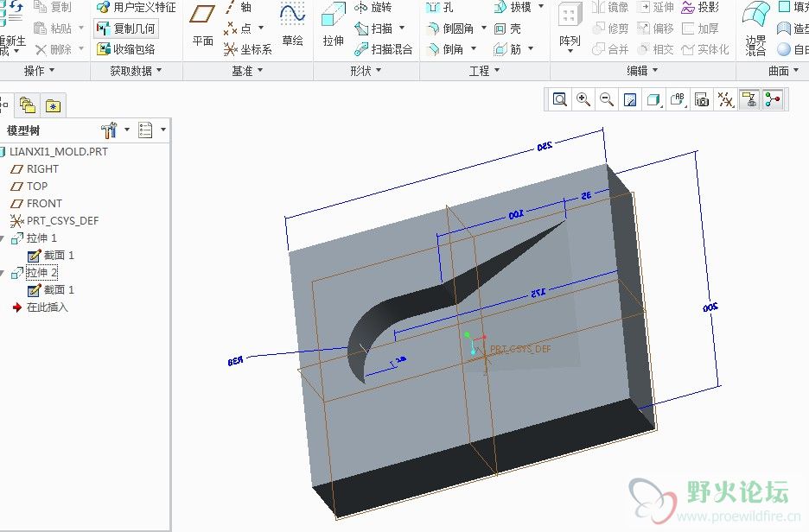Click the 拉伸 (Extrude) tool
The image size is (809, 532).
coord(334,25)
